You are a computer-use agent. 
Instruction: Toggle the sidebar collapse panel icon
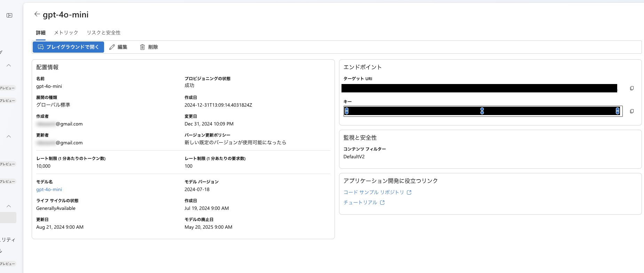pyautogui.click(x=9, y=15)
